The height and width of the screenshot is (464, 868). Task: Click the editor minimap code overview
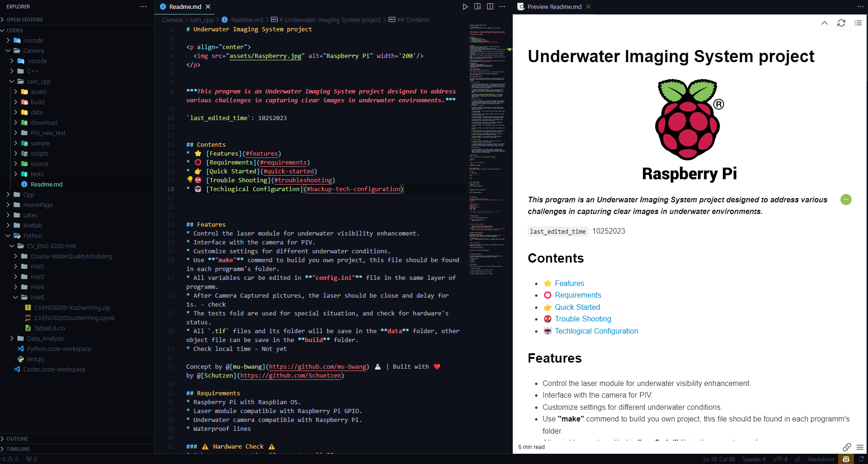tap(487, 150)
